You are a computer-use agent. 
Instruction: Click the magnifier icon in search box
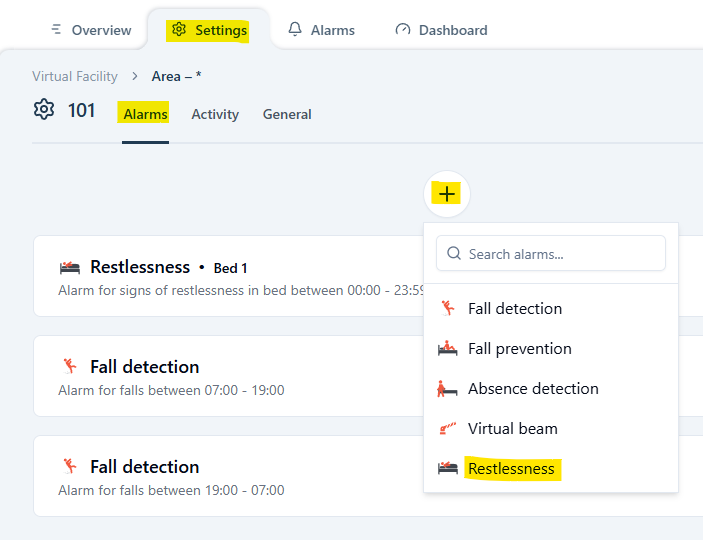click(x=455, y=254)
